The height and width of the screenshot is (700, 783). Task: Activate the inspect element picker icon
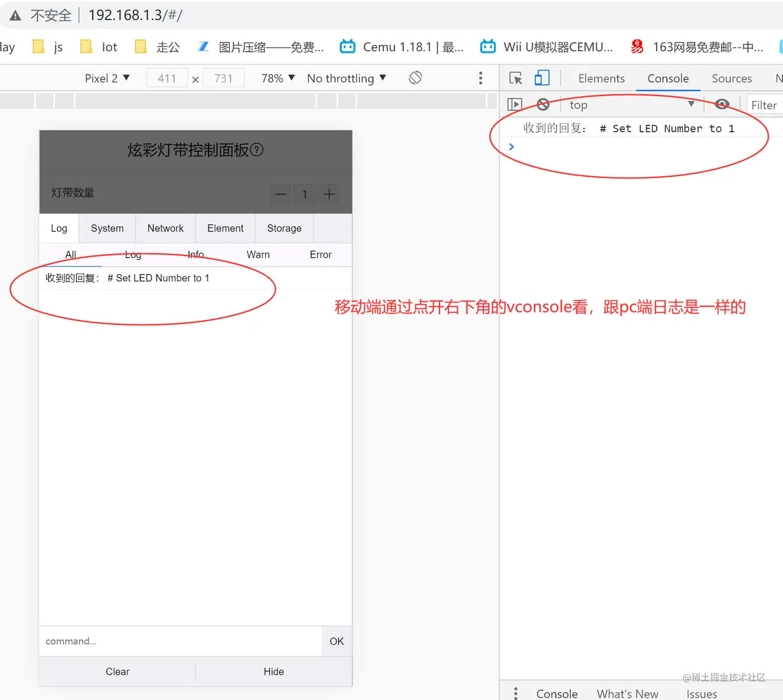click(516, 78)
